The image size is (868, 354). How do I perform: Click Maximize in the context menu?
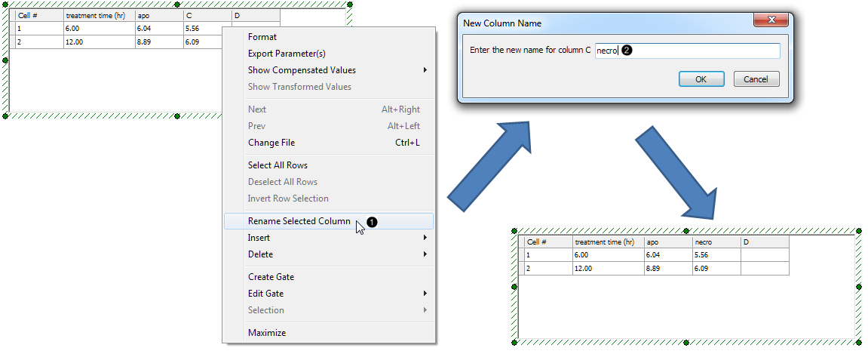[x=267, y=333]
